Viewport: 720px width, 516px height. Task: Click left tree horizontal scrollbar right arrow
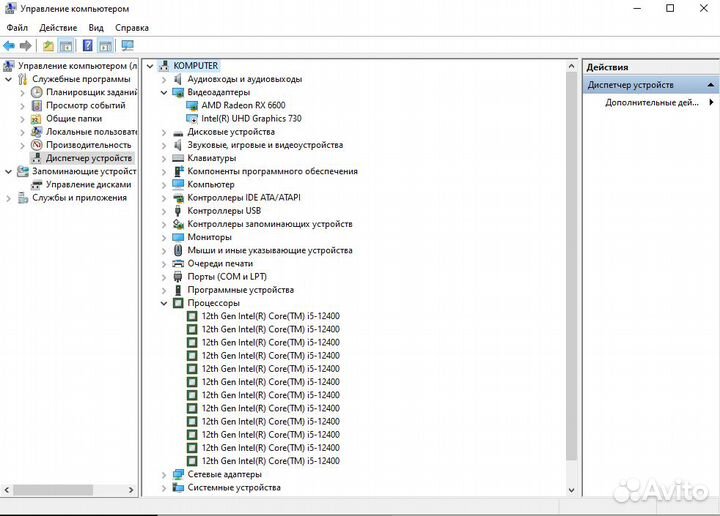pos(131,490)
